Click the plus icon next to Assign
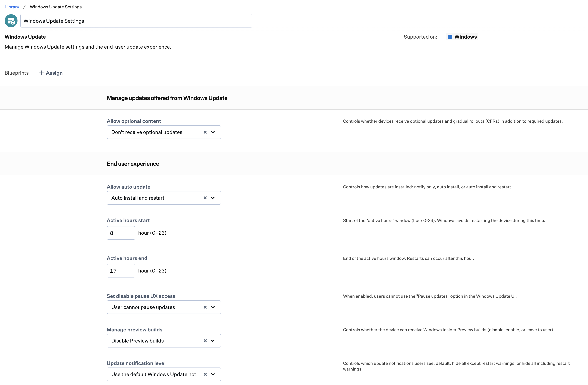 [x=42, y=73]
